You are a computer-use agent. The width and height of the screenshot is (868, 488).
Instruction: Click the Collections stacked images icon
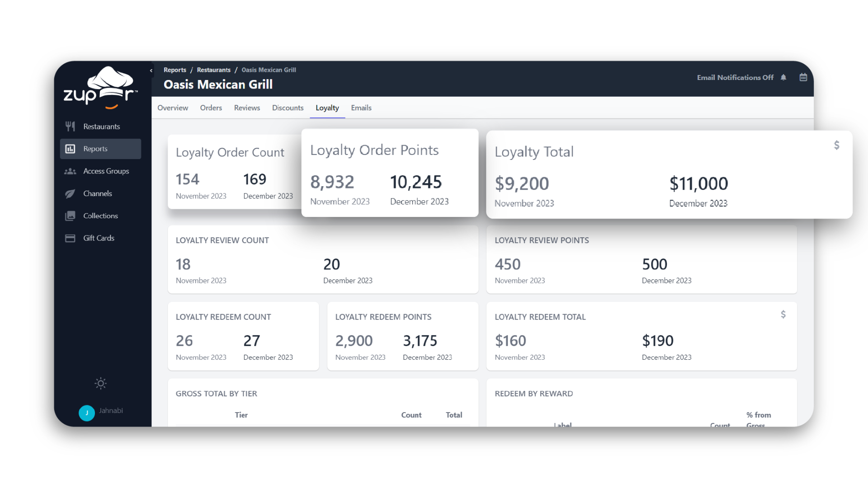(x=70, y=216)
